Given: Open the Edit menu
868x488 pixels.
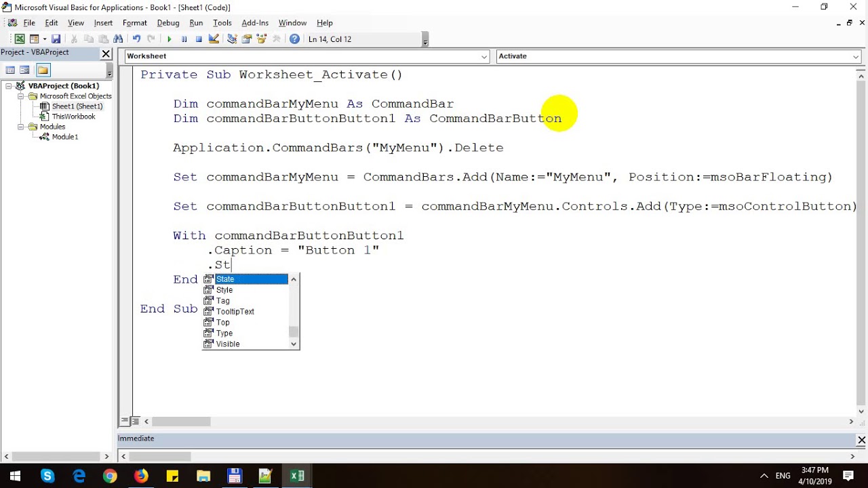Looking at the screenshot, I should [52, 23].
